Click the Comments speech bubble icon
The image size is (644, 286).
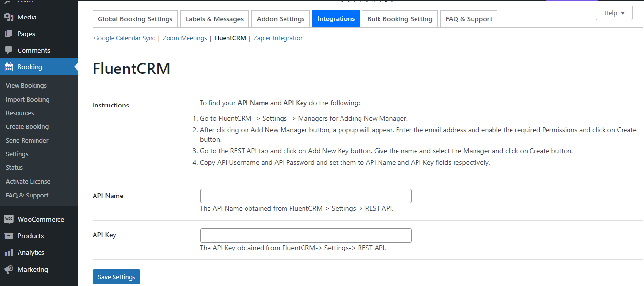tap(9, 50)
